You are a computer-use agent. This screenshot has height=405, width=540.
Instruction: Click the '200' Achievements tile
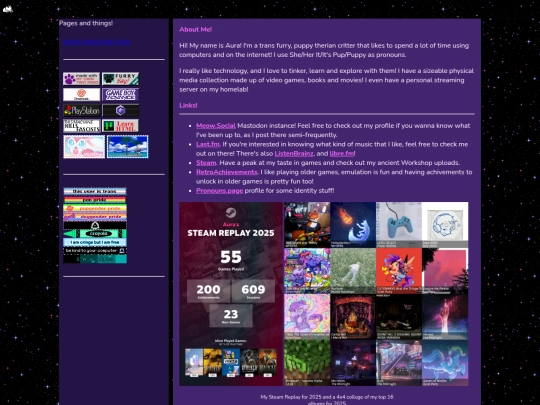click(208, 291)
